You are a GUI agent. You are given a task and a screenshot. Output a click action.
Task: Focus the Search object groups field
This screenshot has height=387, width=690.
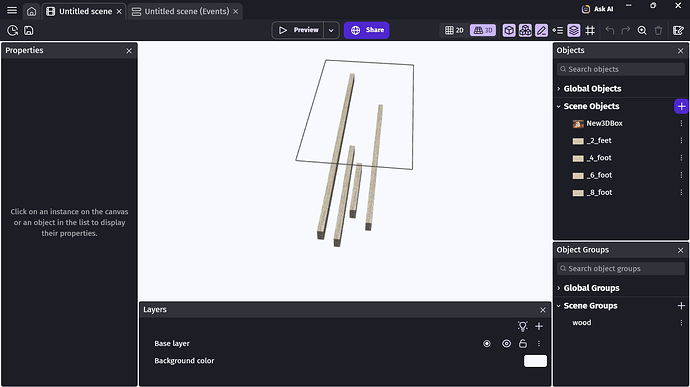click(620, 269)
